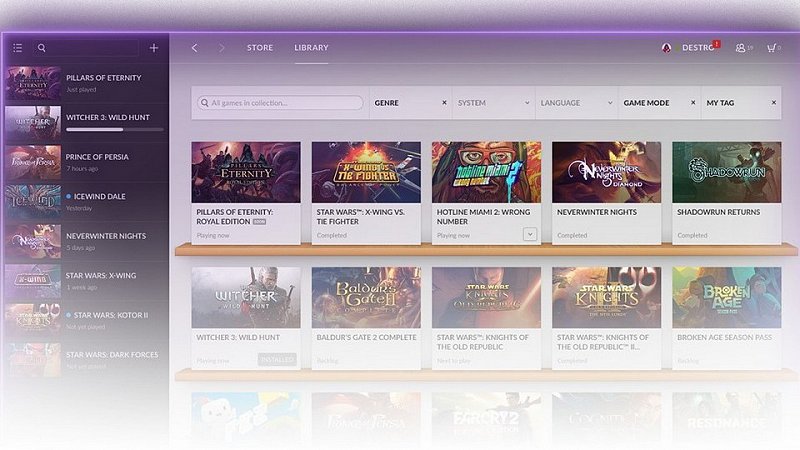
Task: Clear the GENRE filter with its X
Action: point(444,103)
